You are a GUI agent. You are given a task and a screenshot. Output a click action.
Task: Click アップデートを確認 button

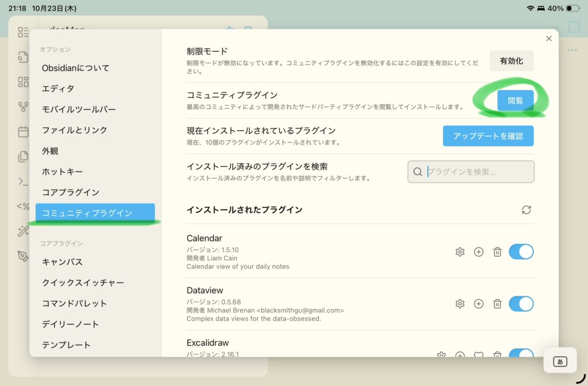click(x=488, y=136)
